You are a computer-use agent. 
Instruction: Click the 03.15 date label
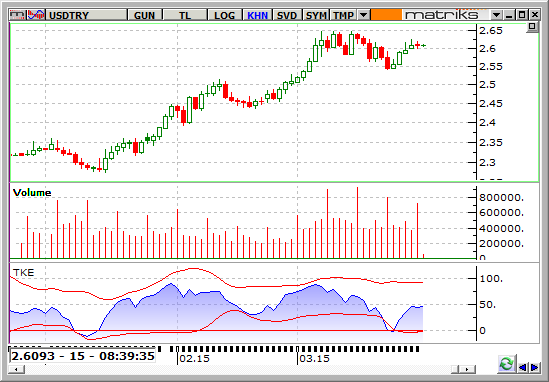pyautogui.click(x=314, y=359)
